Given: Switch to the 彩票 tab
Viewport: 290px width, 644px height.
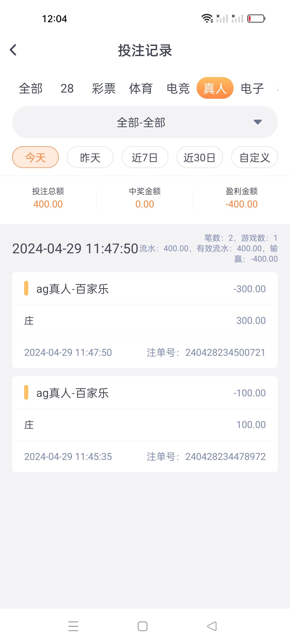Looking at the screenshot, I should click(x=104, y=88).
